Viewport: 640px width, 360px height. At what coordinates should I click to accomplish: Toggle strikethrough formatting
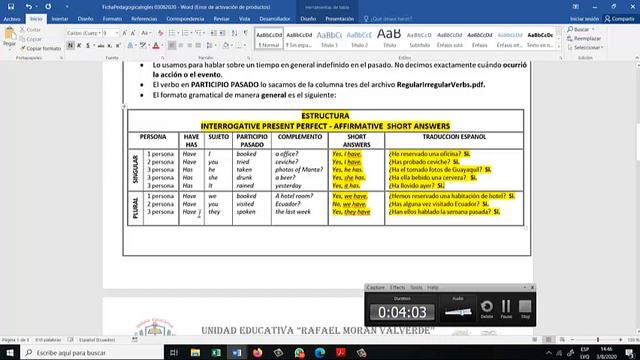pyautogui.click(x=101, y=46)
